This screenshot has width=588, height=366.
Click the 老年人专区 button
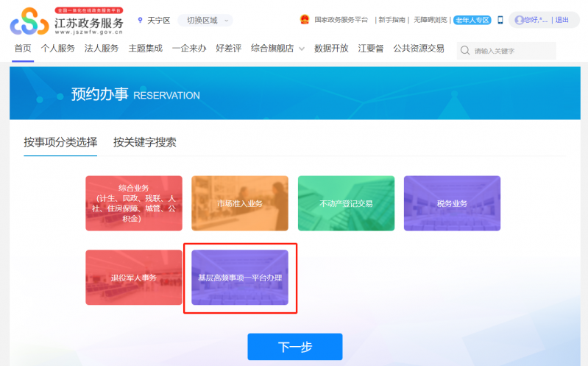472,20
